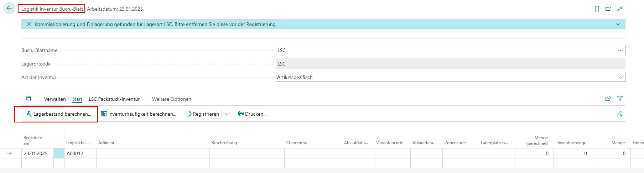Click the share icon above the action bar
The width and height of the screenshot is (644, 173).
pyautogui.click(x=608, y=99)
